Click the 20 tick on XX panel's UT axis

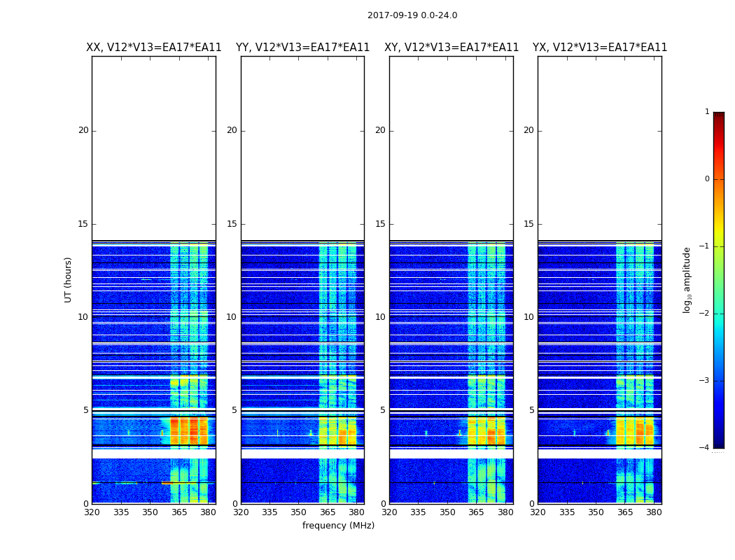[83, 130]
